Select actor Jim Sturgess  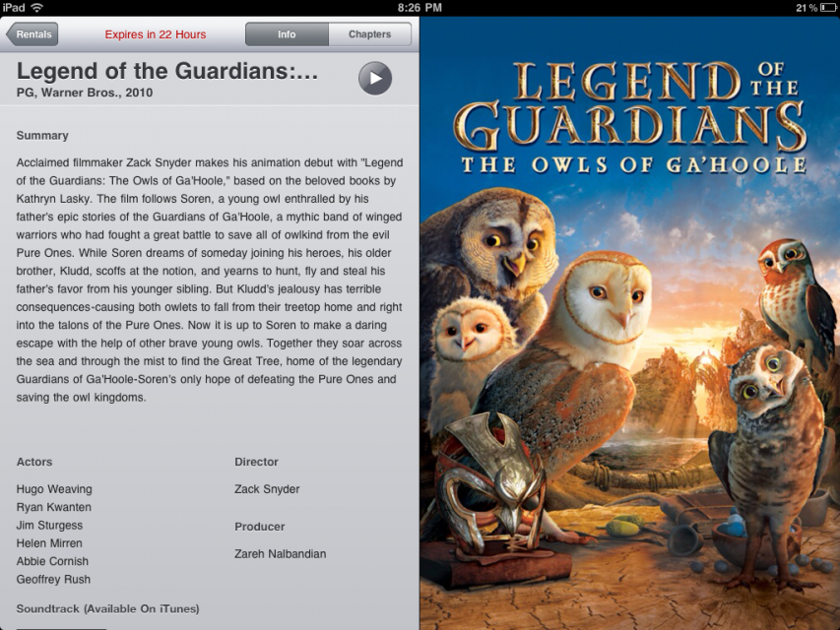[49, 526]
